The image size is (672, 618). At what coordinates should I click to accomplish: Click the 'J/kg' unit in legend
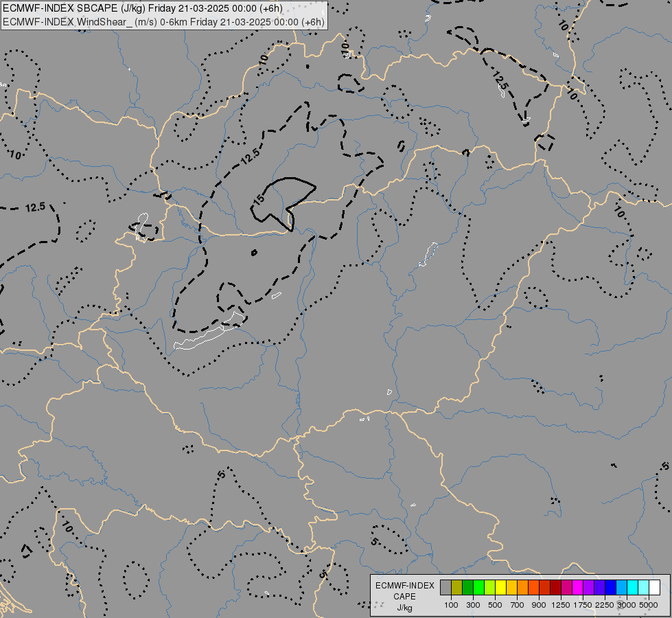point(404,608)
